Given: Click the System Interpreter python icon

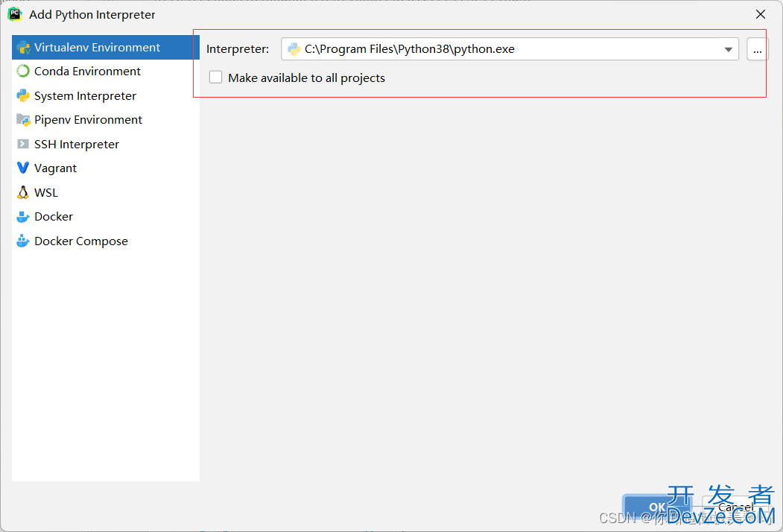Looking at the screenshot, I should (x=23, y=96).
